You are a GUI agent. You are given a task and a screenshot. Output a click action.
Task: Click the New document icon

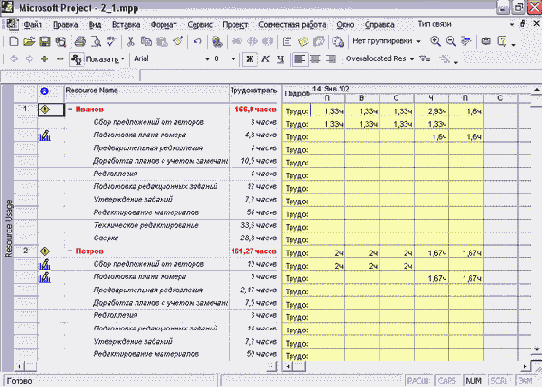pyautogui.click(x=13, y=42)
